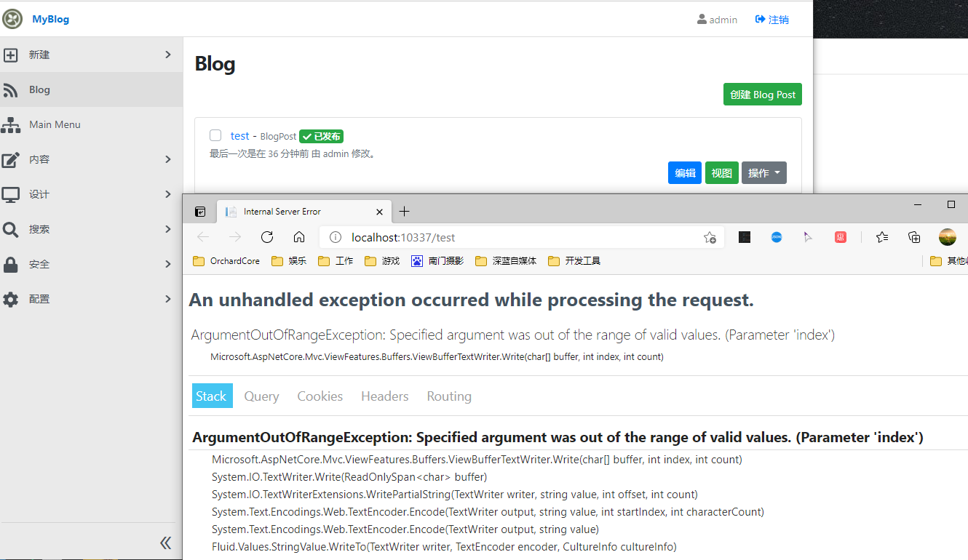Open the OrchardCore bookmarks folder
The image size is (968, 560).
[x=226, y=260]
